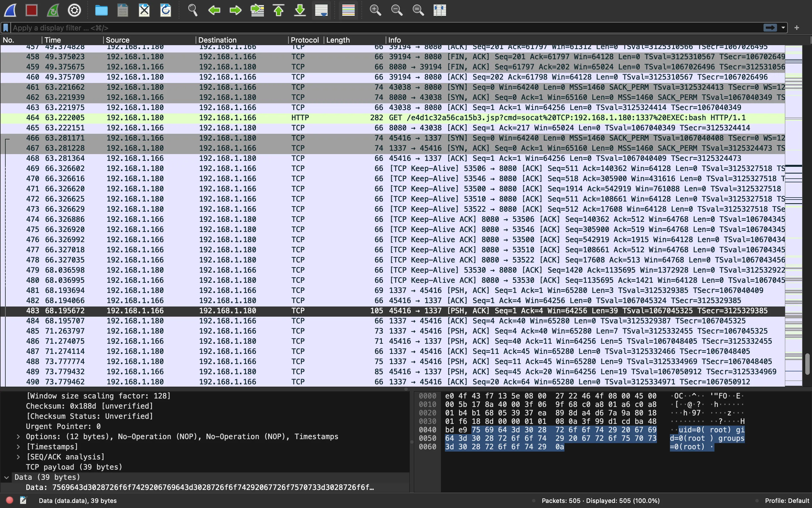The height and width of the screenshot is (508, 812).
Task: Collapse the Data (39 bytes) tree item
Action: tap(6, 477)
